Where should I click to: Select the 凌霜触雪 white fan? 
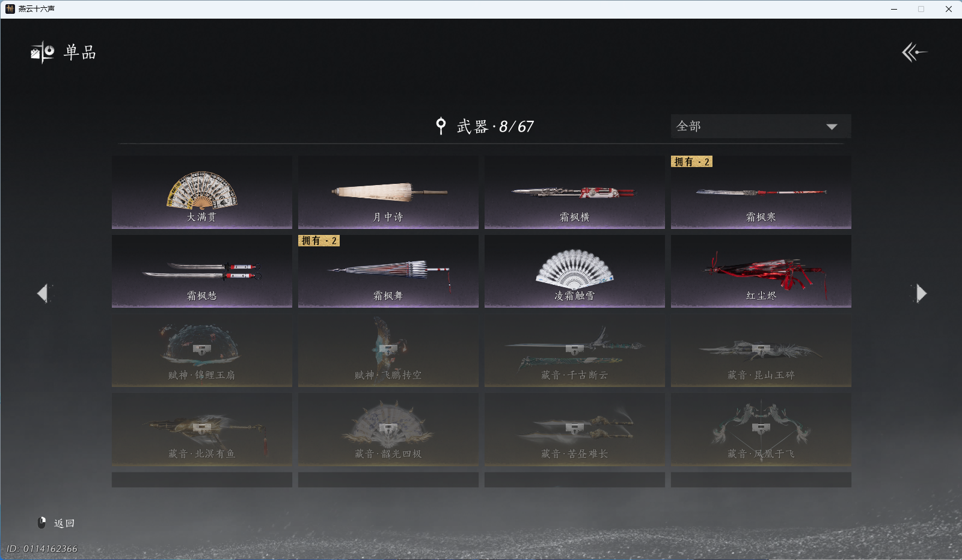575,271
